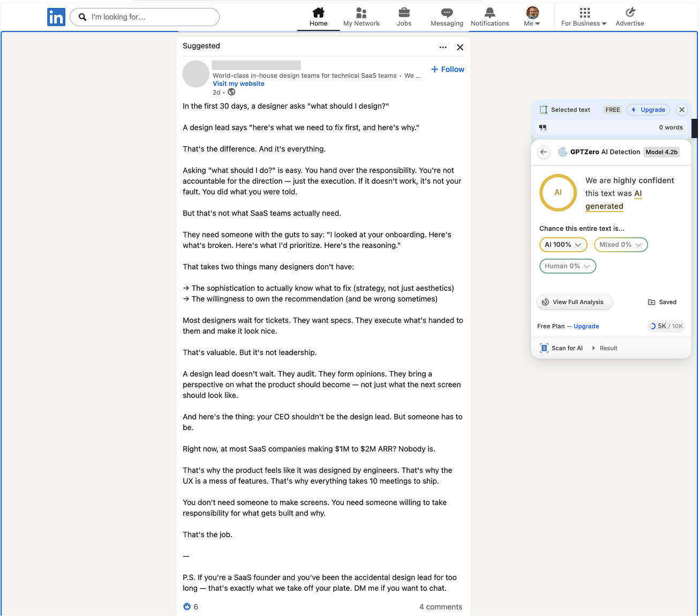Expand the AI 100% dropdown
Image resolution: width=700 pixels, height=616 pixels.
(x=563, y=245)
